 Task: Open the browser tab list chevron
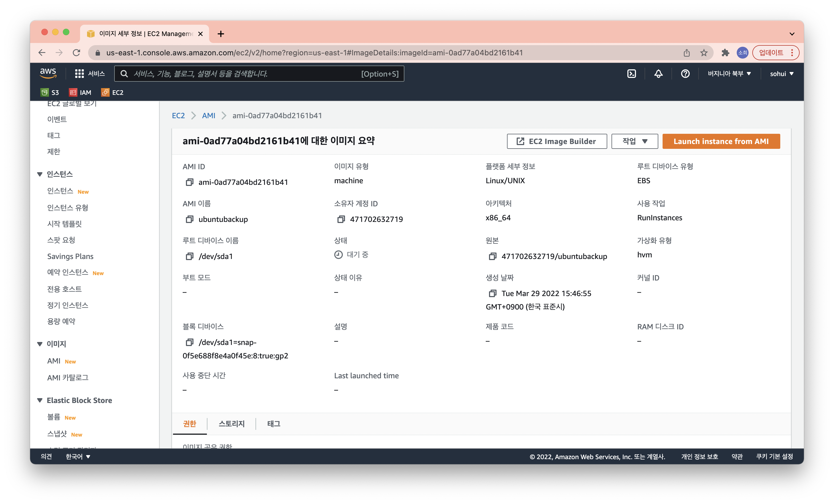click(792, 34)
